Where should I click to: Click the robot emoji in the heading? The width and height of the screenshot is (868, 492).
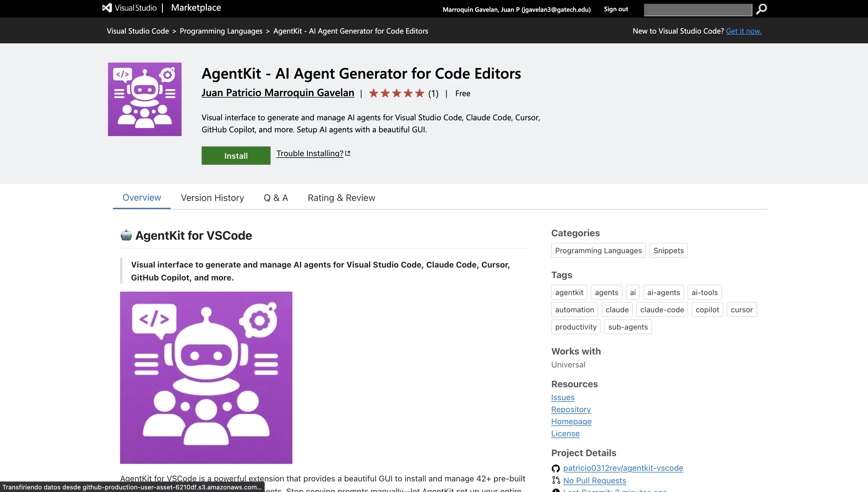coord(126,235)
